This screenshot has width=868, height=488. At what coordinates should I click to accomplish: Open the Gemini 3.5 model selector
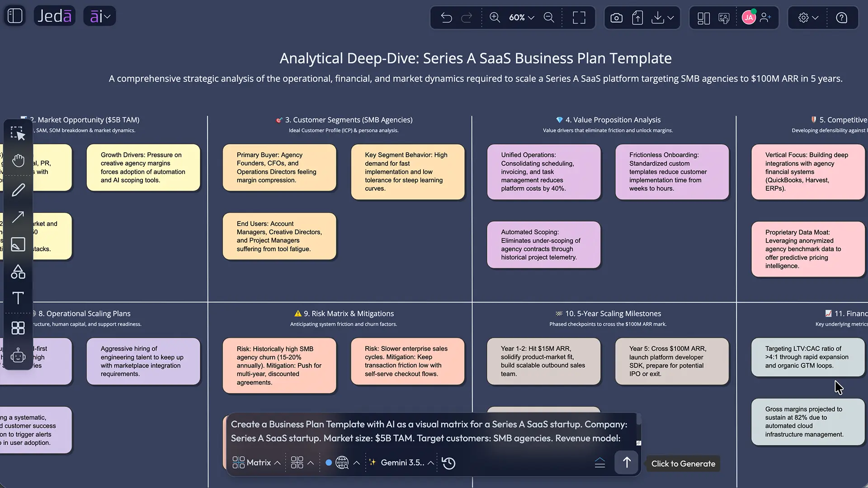(401, 463)
